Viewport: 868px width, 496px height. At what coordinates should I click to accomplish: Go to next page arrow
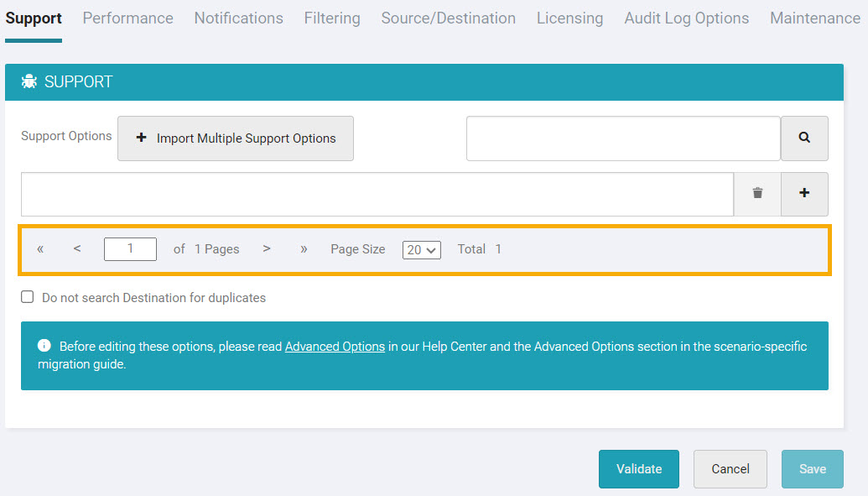267,249
